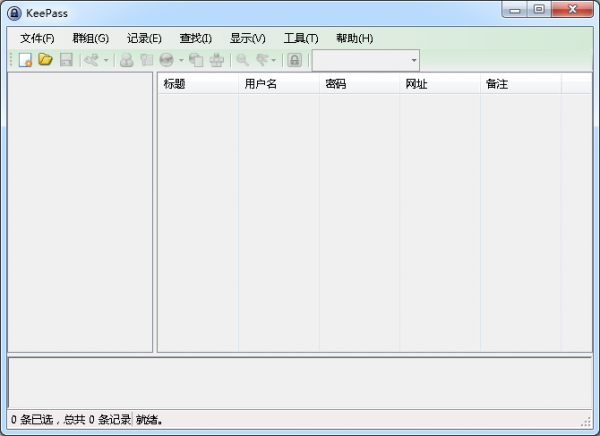Maximize the KeePass window
Viewport: 600px width, 436px height.
click(x=539, y=9)
